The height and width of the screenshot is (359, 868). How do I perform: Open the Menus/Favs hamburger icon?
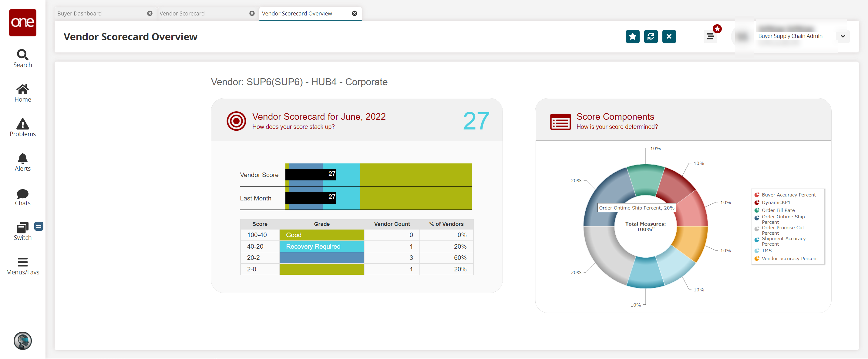point(22,262)
